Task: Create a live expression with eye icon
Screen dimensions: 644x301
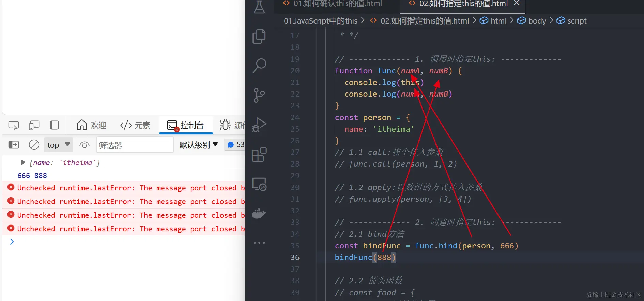Action: 85,145
